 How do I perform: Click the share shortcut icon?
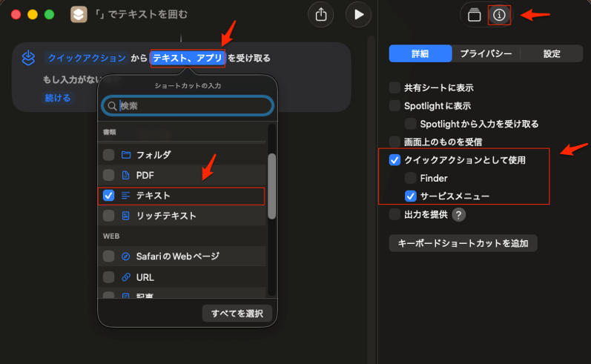[x=321, y=15]
